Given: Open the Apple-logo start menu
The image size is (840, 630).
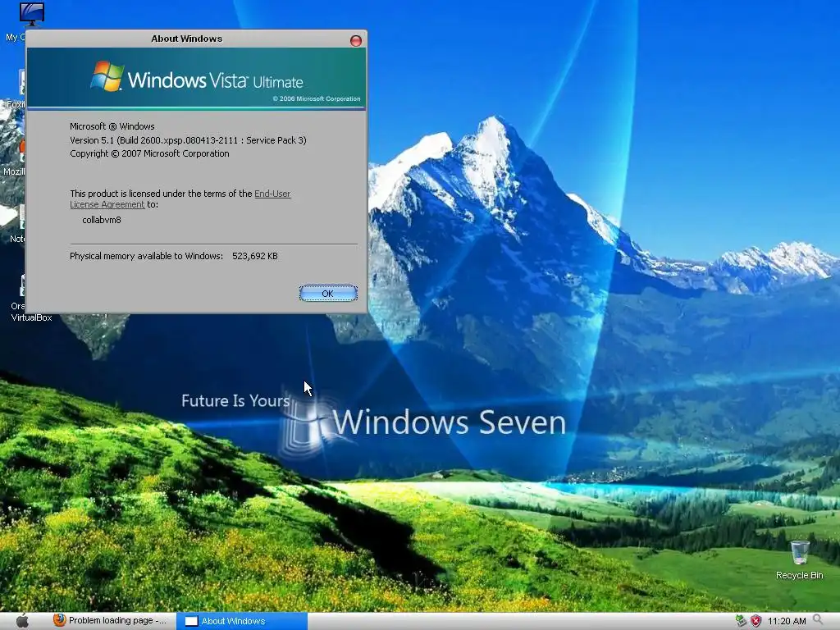Looking at the screenshot, I should [22, 621].
